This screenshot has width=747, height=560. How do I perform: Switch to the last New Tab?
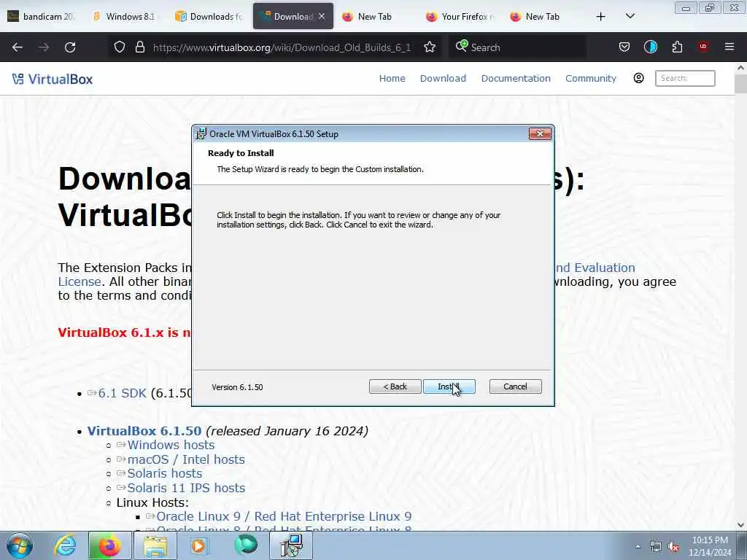[545, 17]
